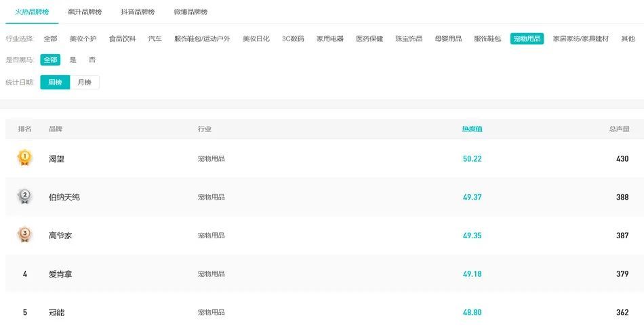
Task: Filter by 服饰鞋包/运动户外 industry
Action: pyautogui.click(x=202, y=39)
